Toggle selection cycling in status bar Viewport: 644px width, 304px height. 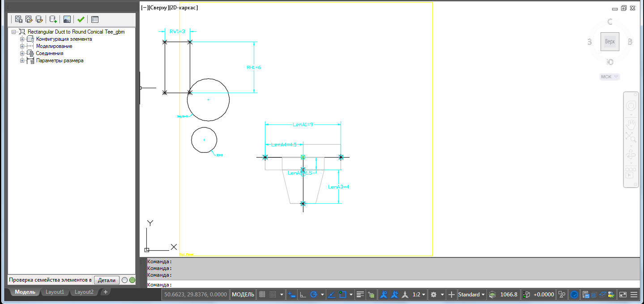click(371, 295)
